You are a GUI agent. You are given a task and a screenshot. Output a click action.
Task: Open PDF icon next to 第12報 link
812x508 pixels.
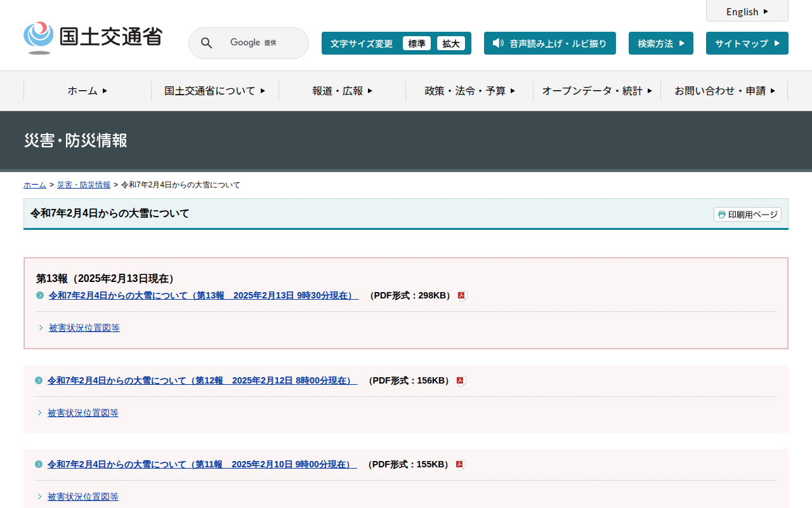(x=461, y=381)
